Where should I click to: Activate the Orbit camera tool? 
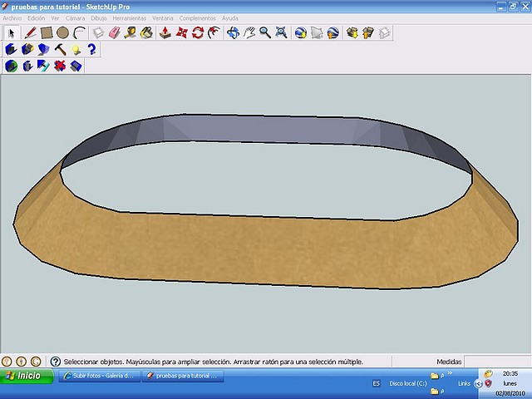[233, 33]
